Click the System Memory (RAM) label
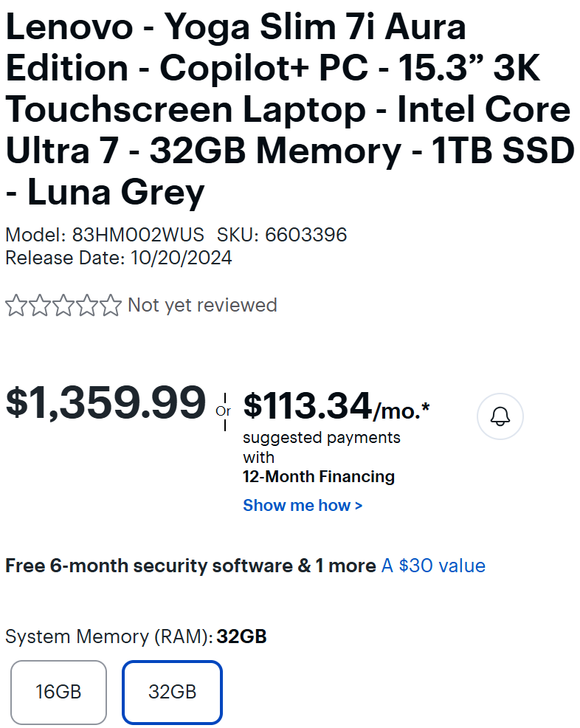 tap(108, 636)
